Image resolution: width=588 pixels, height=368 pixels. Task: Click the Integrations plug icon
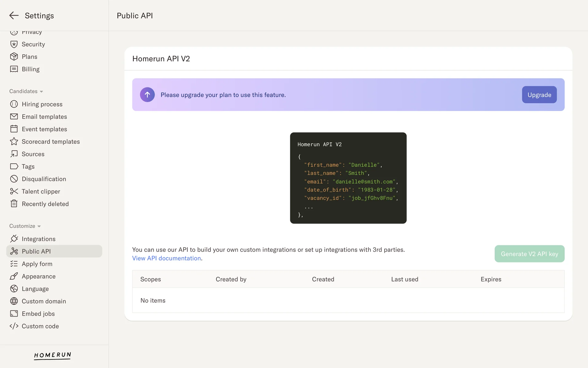(x=14, y=239)
